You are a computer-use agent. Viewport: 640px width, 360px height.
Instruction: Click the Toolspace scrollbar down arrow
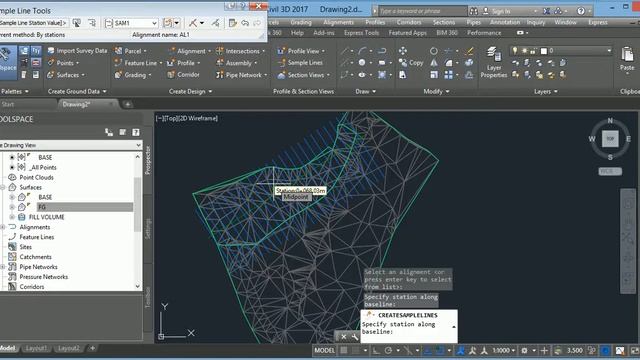[137, 287]
